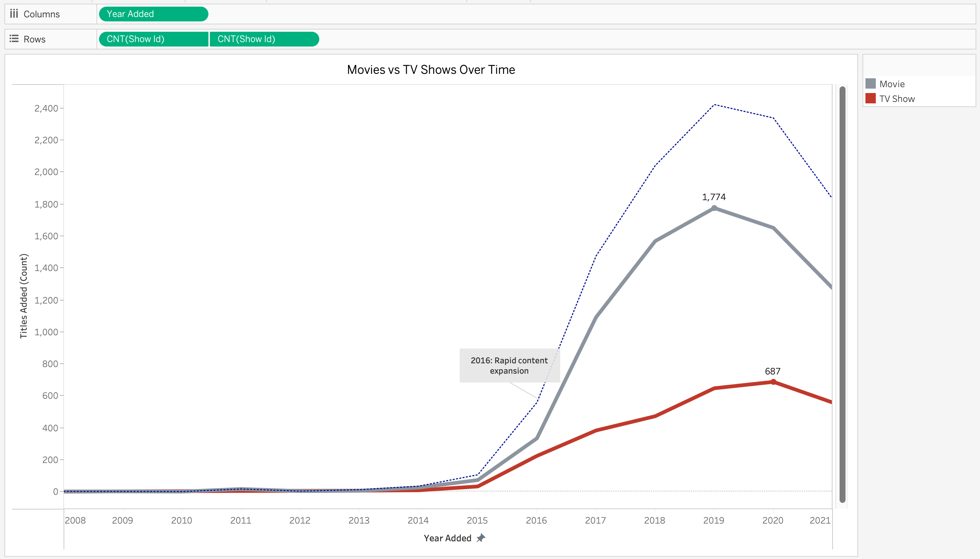This screenshot has width=980, height=559.
Task: Select the second CNT(Show Id) pill in Rows
Action: coord(264,39)
